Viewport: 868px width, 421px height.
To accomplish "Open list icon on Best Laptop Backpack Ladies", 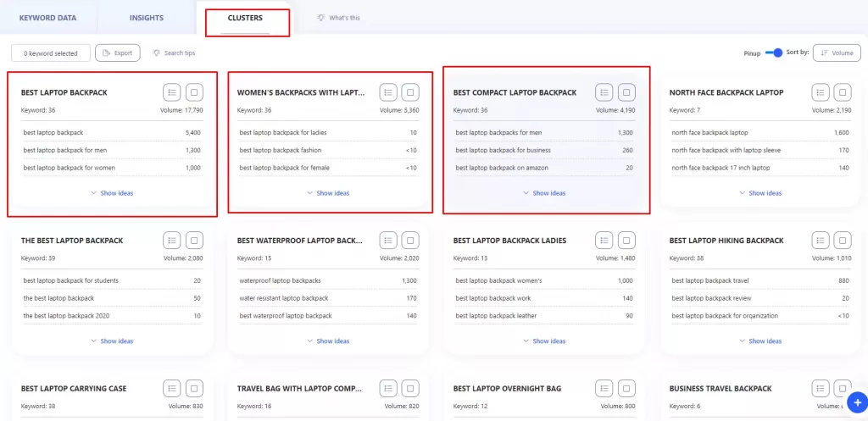I will click(x=604, y=240).
